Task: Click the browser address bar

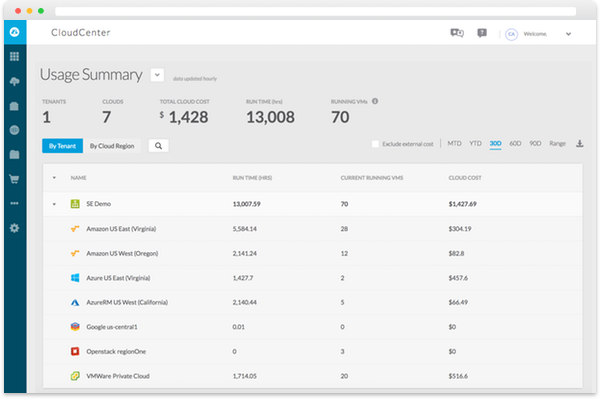Action: pyautogui.click(x=315, y=11)
